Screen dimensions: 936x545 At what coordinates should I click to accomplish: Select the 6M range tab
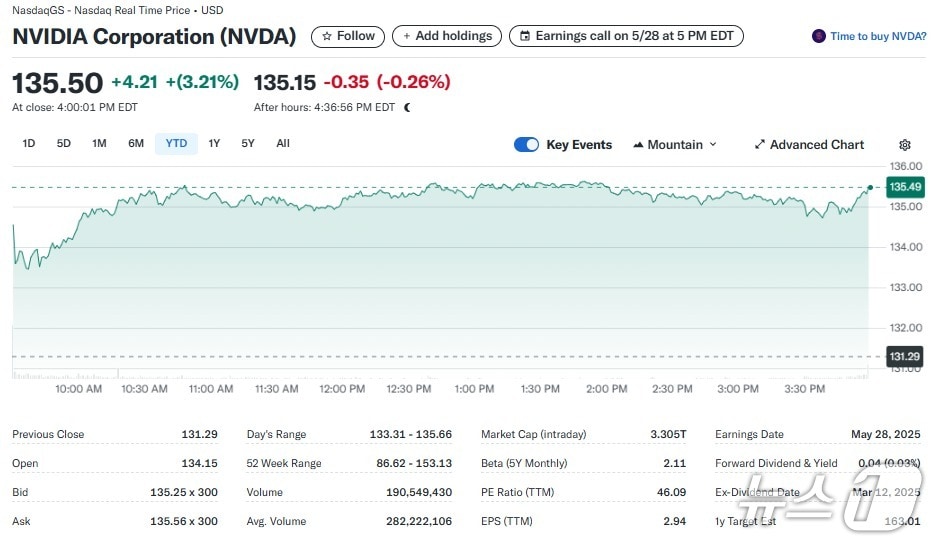click(x=136, y=144)
